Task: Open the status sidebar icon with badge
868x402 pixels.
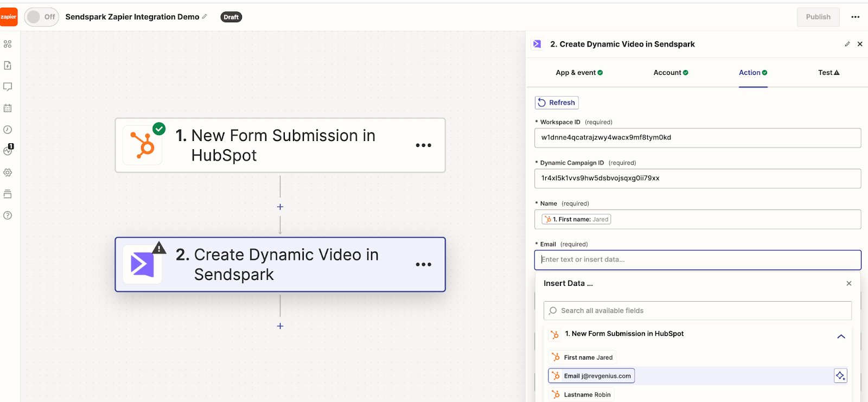Action: (8, 150)
